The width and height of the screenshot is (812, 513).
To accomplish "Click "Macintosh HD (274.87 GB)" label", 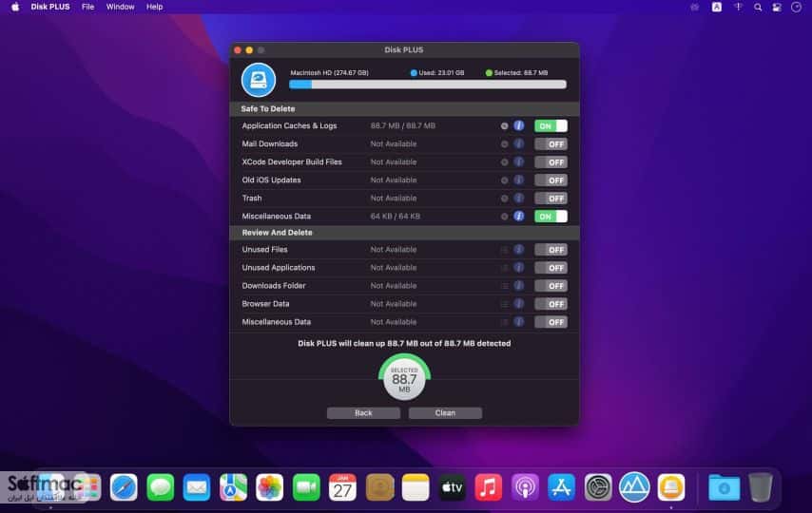I will click(x=329, y=72).
